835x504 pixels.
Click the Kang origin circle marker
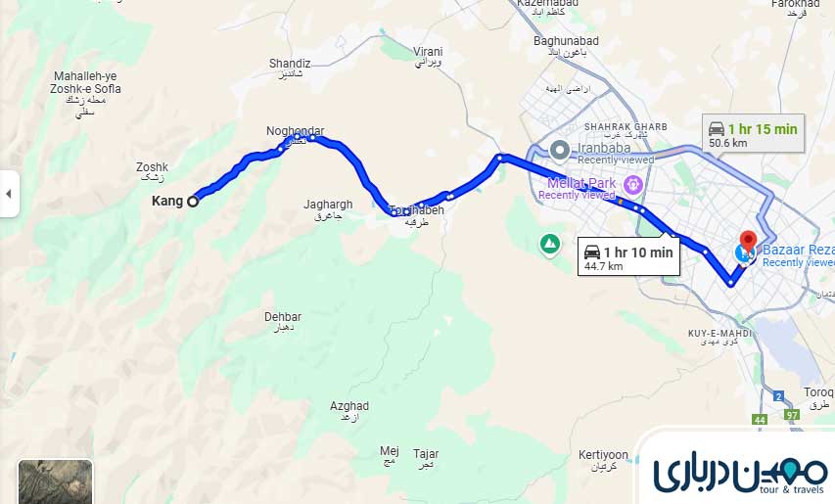point(193,202)
